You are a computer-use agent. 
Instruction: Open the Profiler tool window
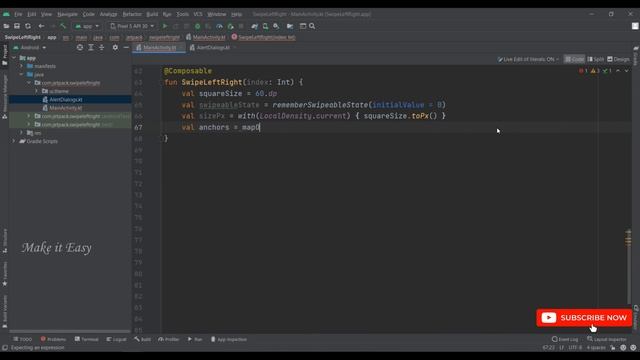click(x=169, y=340)
